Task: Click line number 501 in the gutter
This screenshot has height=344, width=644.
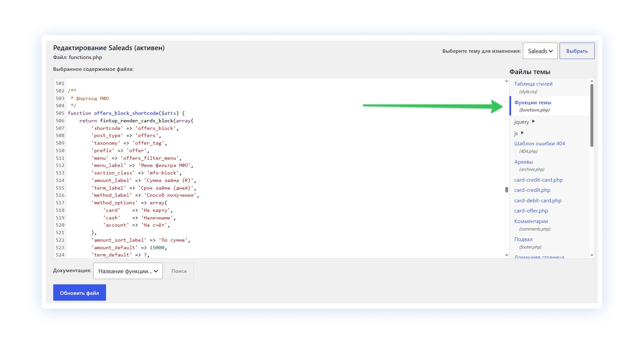Action: 60,83
